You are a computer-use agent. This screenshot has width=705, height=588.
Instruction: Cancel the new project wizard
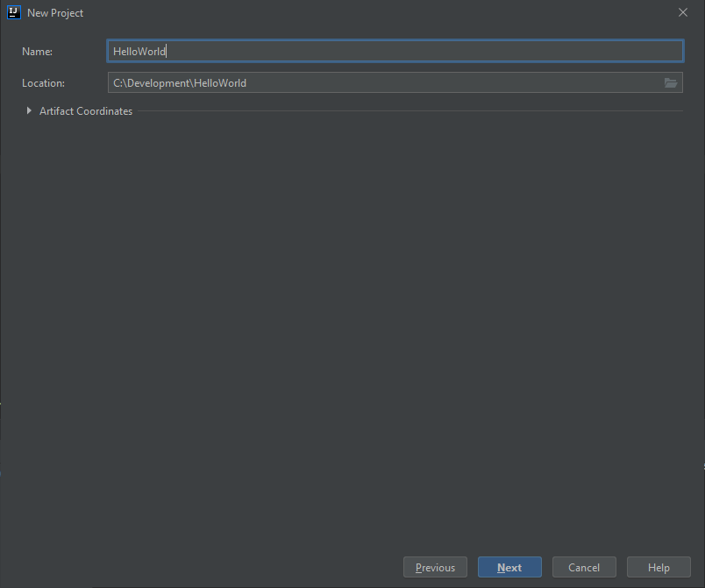(x=584, y=567)
